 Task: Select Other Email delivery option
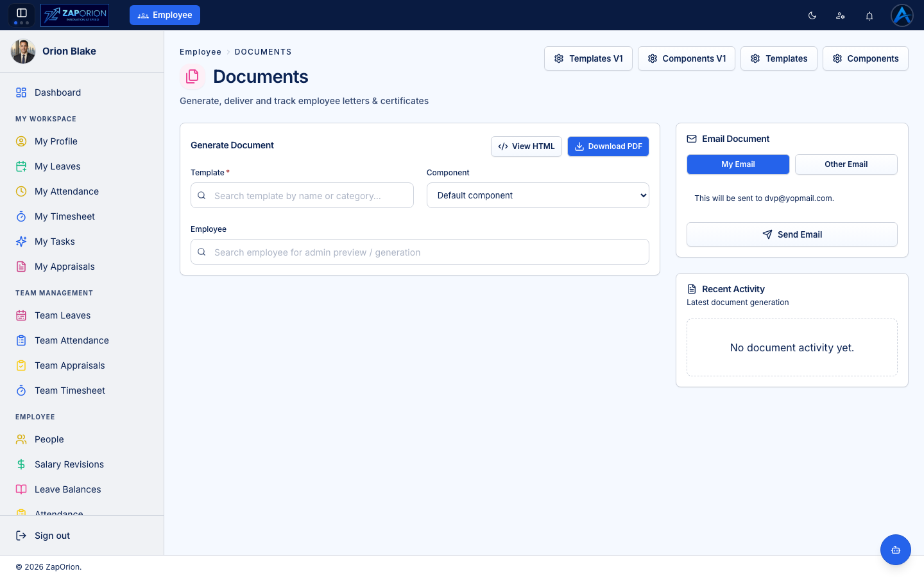tap(846, 164)
